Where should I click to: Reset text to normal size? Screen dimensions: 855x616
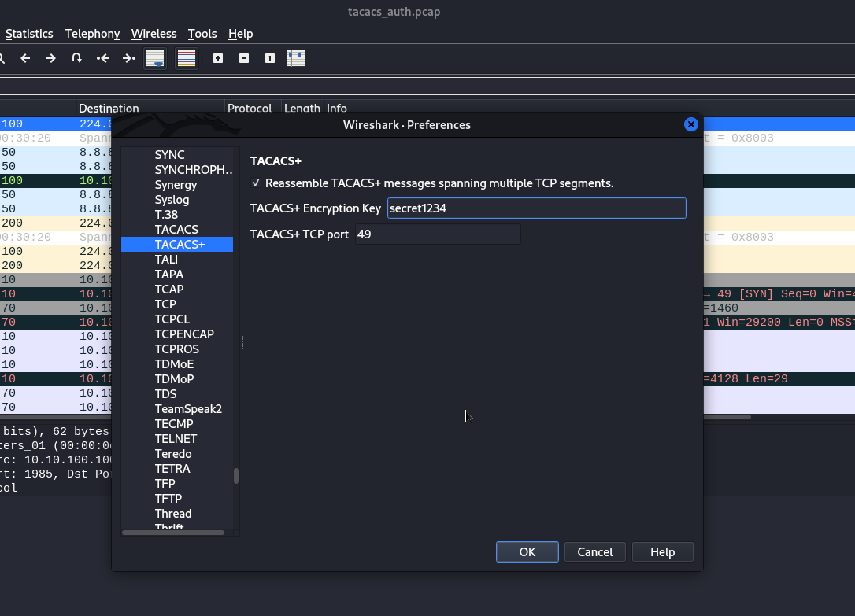point(270,58)
